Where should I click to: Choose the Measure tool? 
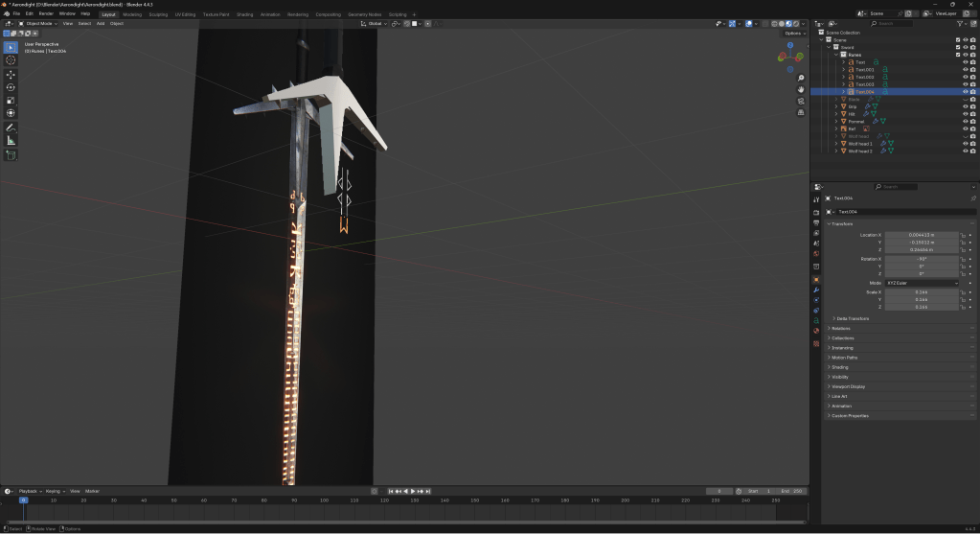click(x=11, y=141)
